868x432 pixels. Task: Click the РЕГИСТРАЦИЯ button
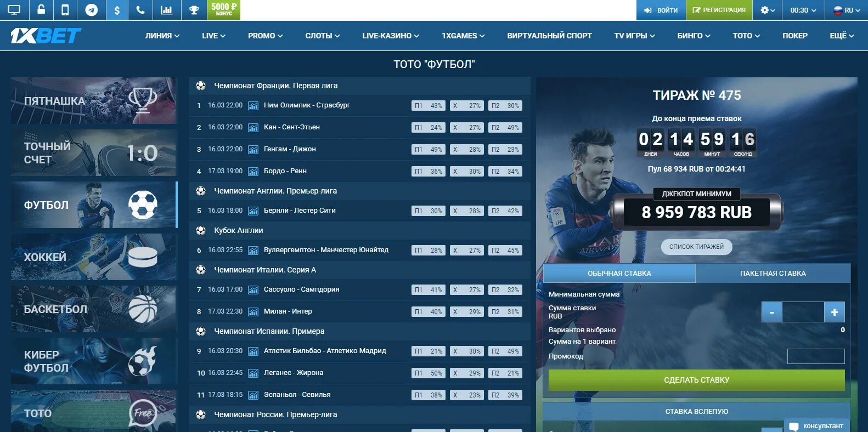click(719, 10)
